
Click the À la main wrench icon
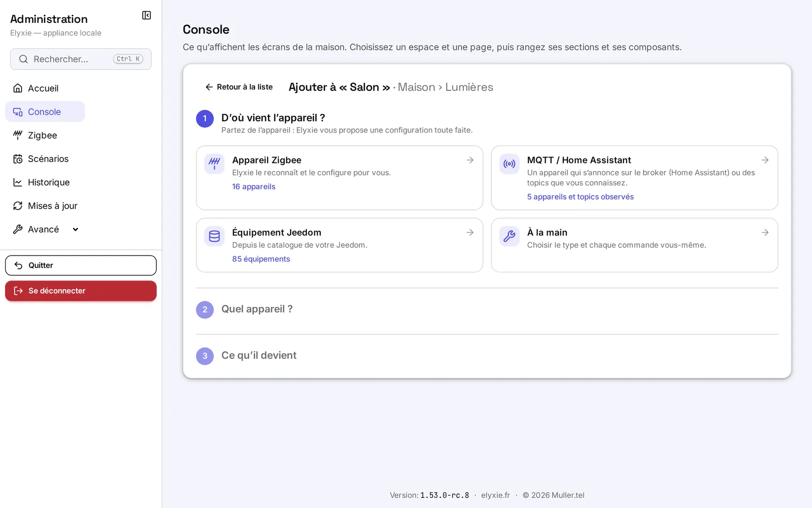point(509,236)
